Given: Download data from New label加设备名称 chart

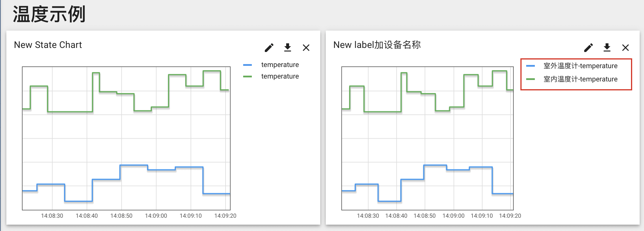Looking at the screenshot, I should pyautogui.click(x=607, y=48).
